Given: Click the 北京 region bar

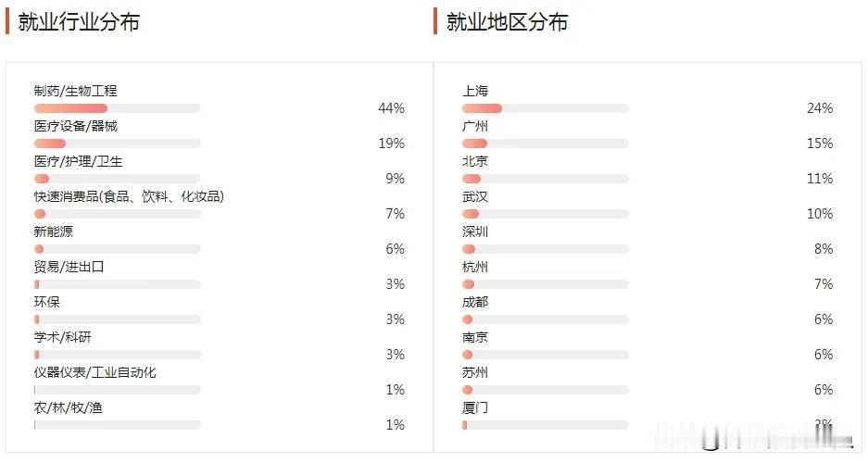Looking at the screenshot, I should 546,179.
